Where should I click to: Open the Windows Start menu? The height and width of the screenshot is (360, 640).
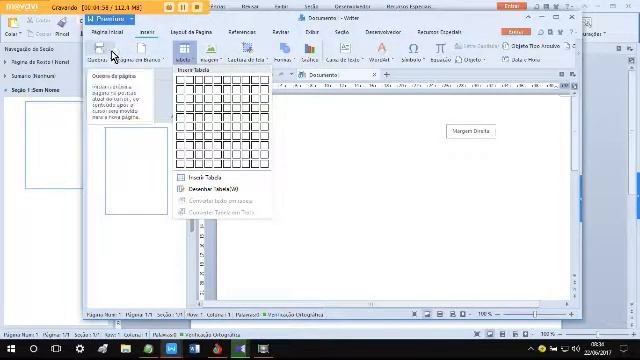click(x=11, y=349)
